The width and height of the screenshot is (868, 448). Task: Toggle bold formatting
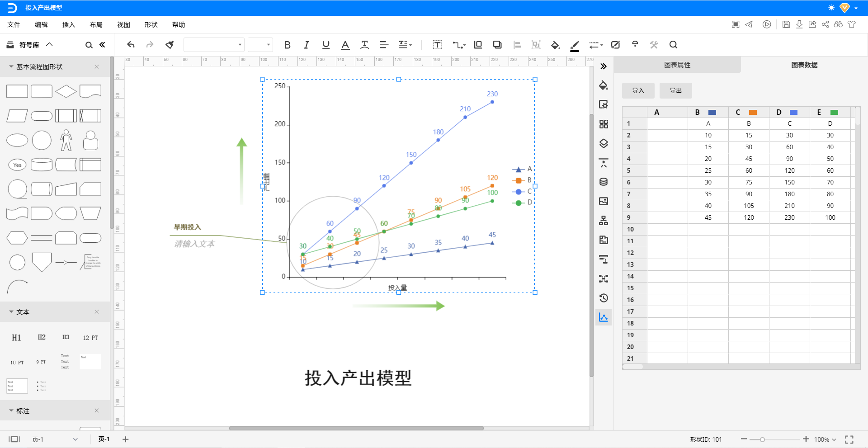click(x=287, y=45)
